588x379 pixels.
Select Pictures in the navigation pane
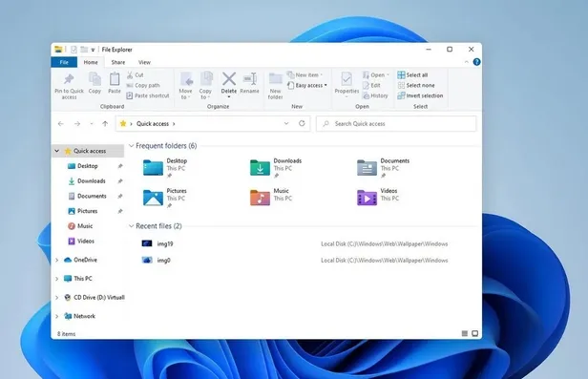[x=88, y=211]
